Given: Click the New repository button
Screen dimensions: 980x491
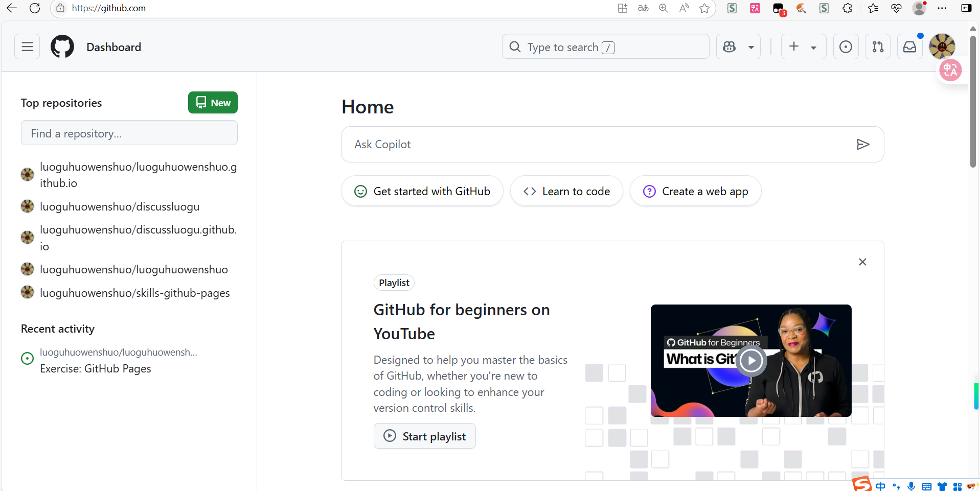Looking at the screenshot, I should pyautogui.click(x=213, y=103).
